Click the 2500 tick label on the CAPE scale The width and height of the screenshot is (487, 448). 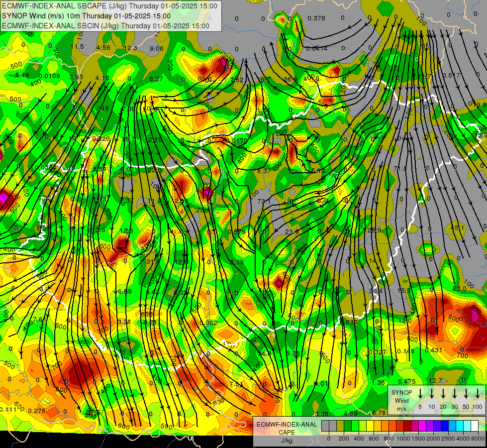(x=448, y=439)
